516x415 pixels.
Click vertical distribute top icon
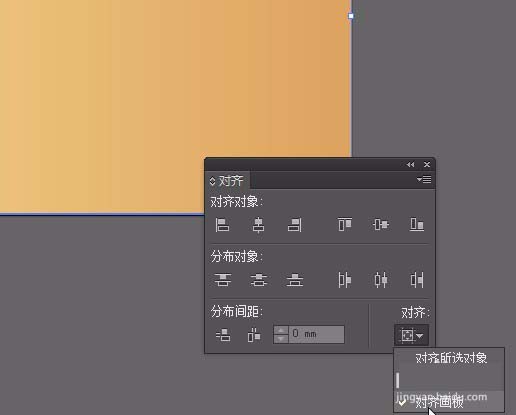tap(222, 280)
